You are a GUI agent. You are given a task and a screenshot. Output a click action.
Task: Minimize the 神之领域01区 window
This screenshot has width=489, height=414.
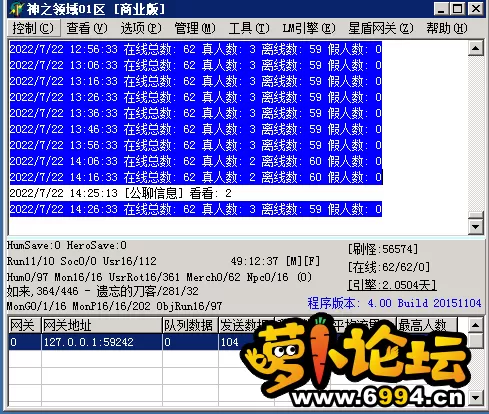442,9
